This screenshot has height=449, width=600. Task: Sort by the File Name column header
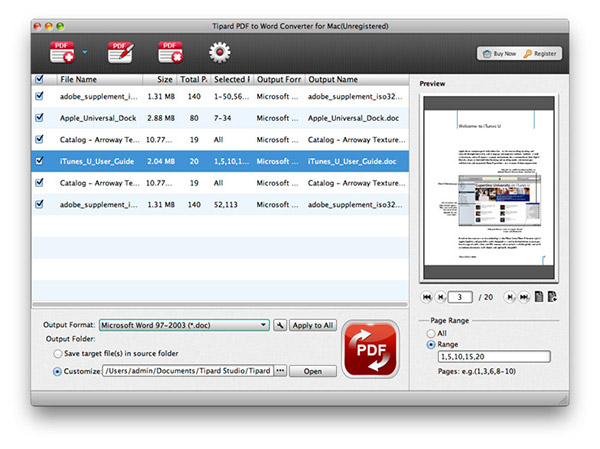coord(100,79)
